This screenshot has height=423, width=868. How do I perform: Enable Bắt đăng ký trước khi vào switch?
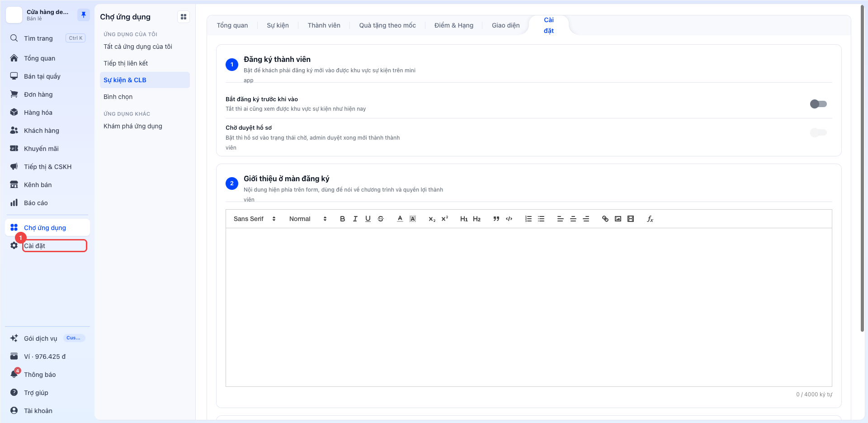tap(818, 104)
